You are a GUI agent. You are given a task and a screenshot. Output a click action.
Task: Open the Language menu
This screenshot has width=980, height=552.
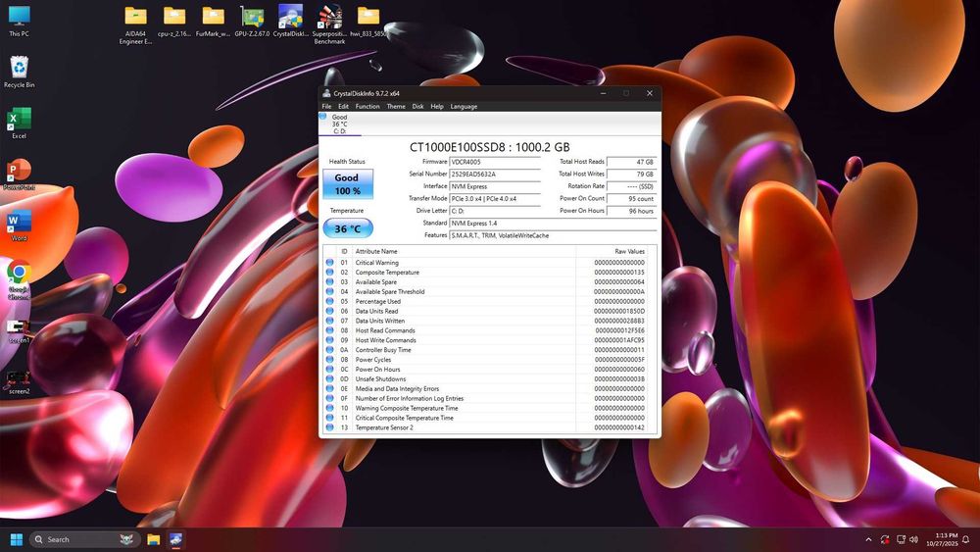click(x=464, y=106)
